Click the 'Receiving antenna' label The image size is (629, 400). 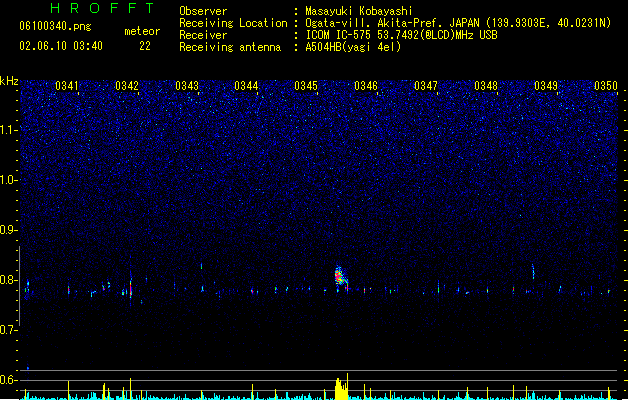click(230, 47)
